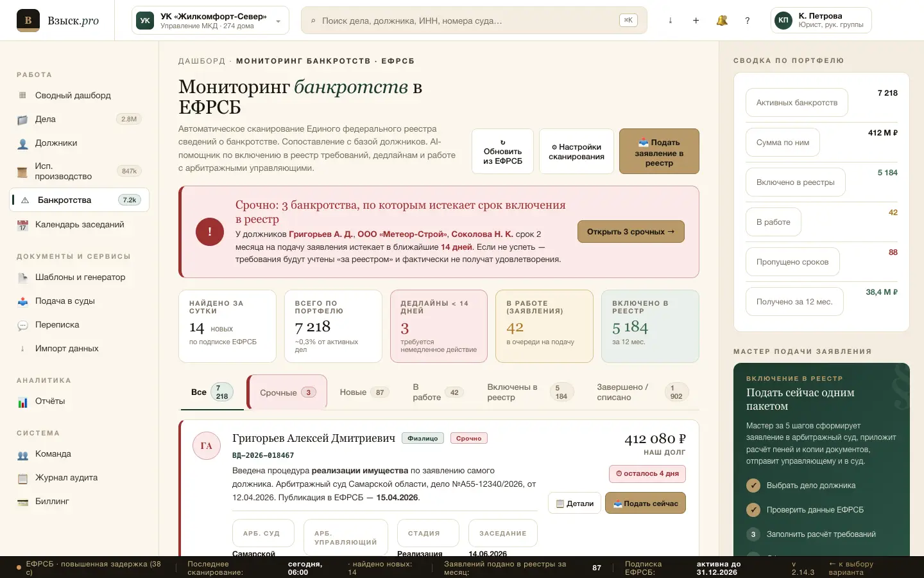
Task: Click the Сводный дашборд sidebar icon
Action: tap(22, 96)
